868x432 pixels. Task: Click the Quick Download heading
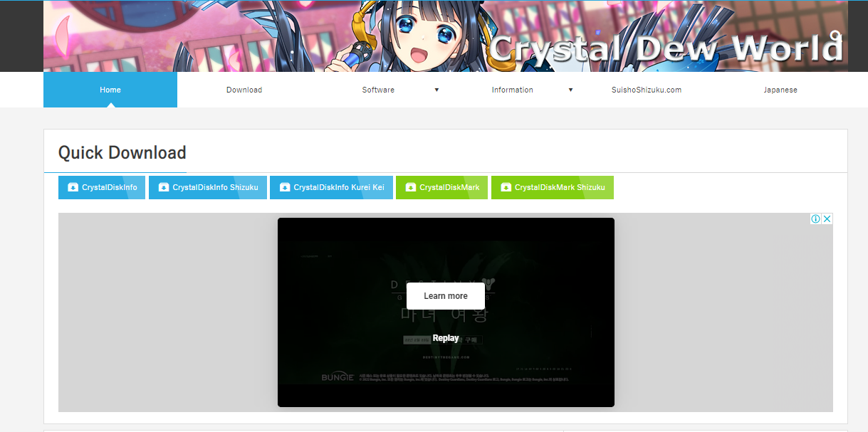click(122, 152)
